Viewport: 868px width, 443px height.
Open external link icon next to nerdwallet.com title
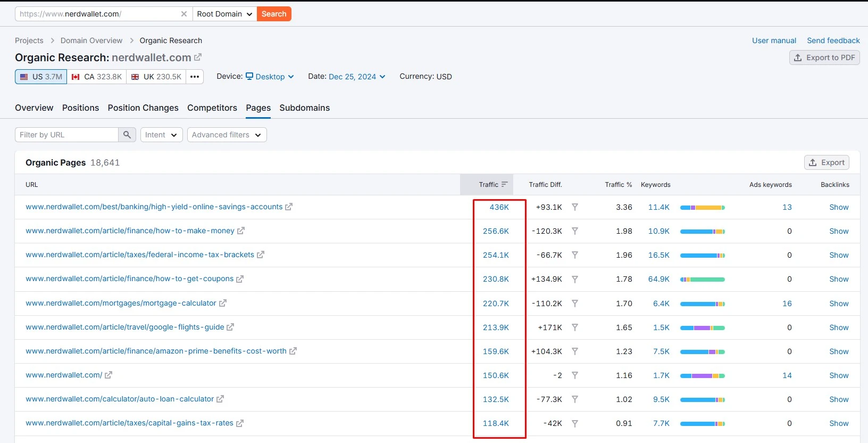tap(198, 57)
